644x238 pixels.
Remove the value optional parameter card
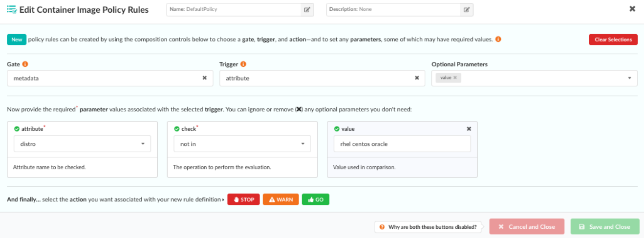point(469,129)
